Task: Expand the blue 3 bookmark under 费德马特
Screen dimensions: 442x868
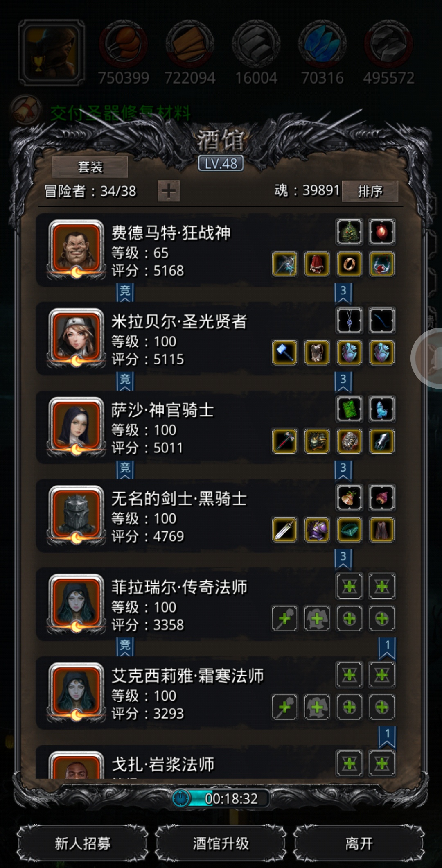Action: (343, 292)
